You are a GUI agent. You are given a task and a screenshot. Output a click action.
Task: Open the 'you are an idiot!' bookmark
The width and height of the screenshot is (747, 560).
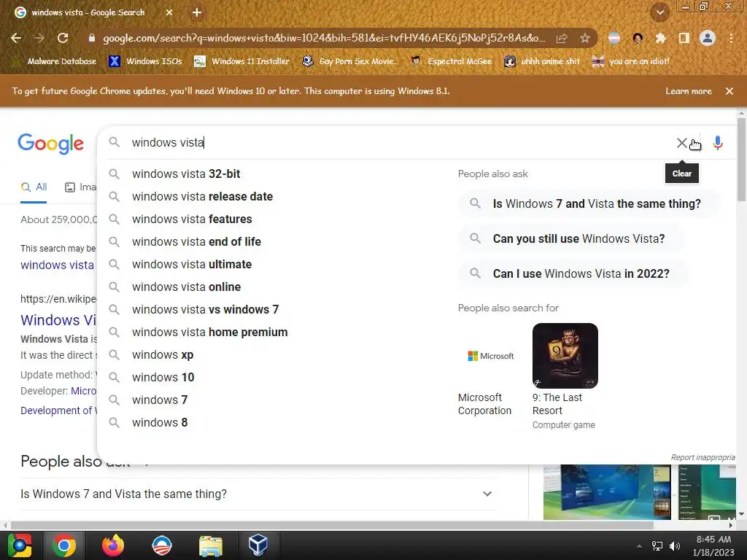(x=630, y=61)
